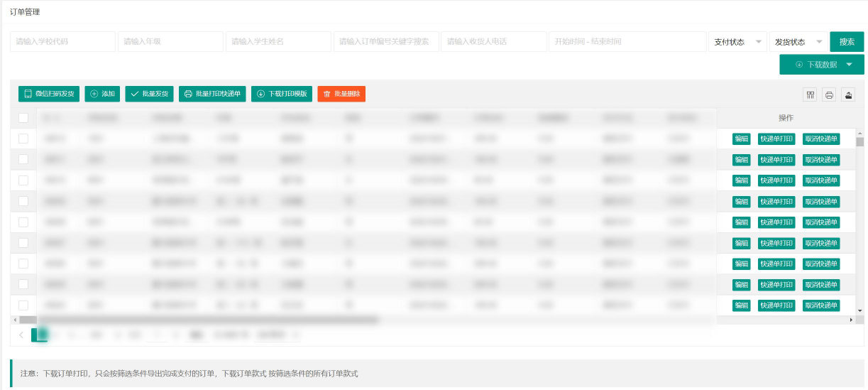This screenshot has width=868, height=390.
Task: Click the 搜索 button
Action: pyautogui.click(x=847, y=42)
